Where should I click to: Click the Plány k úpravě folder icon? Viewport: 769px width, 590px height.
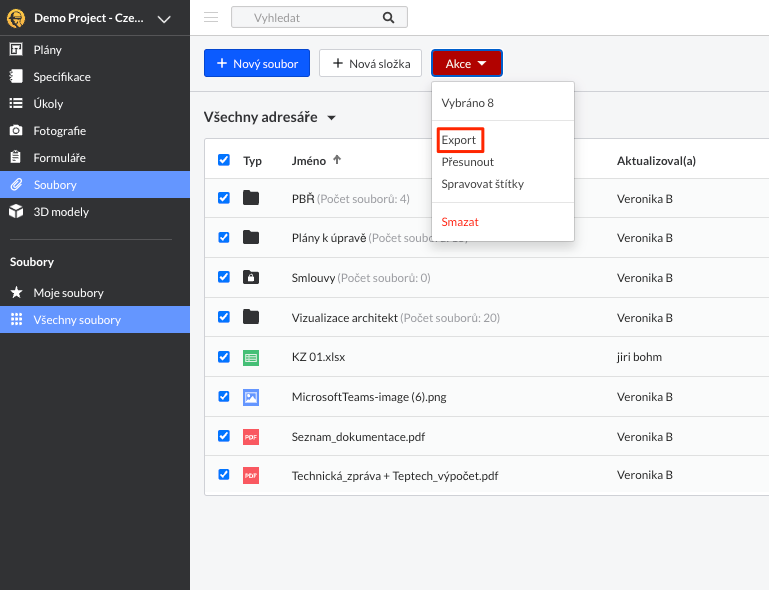pyautogui.click(x=251, y=237)
